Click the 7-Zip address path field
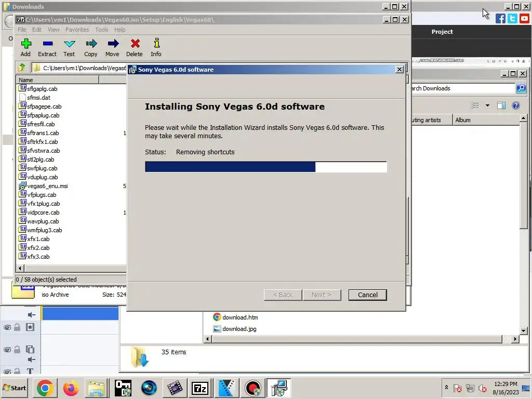532x399 pixels. click(x=79, y=68)
